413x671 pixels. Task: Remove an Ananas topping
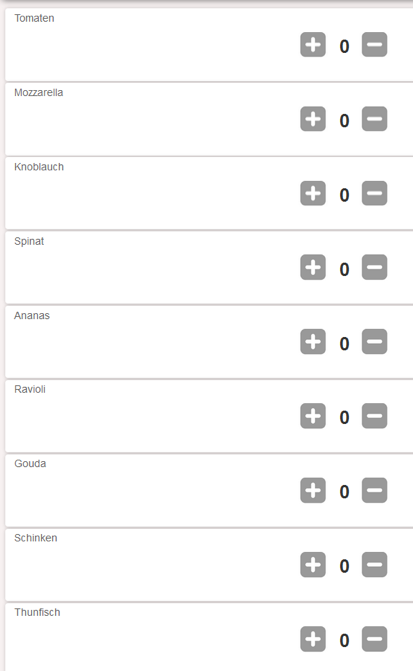point(374,342)
